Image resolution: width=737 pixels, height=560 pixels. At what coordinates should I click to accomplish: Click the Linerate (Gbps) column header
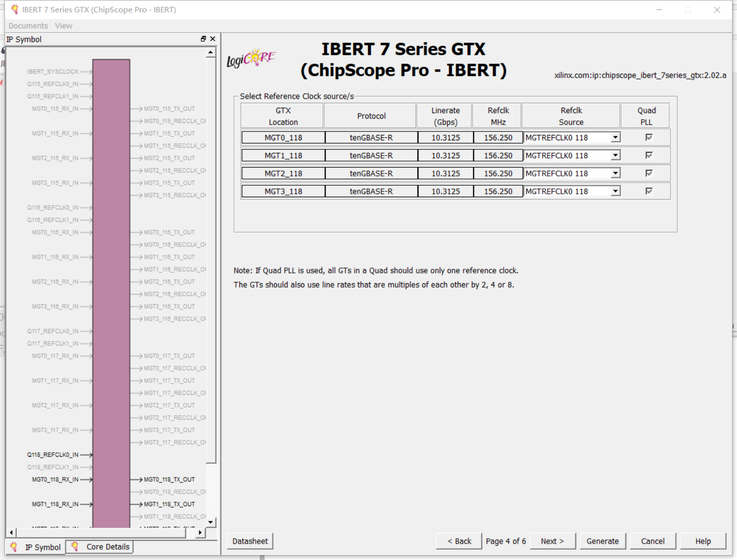(445, 116)
